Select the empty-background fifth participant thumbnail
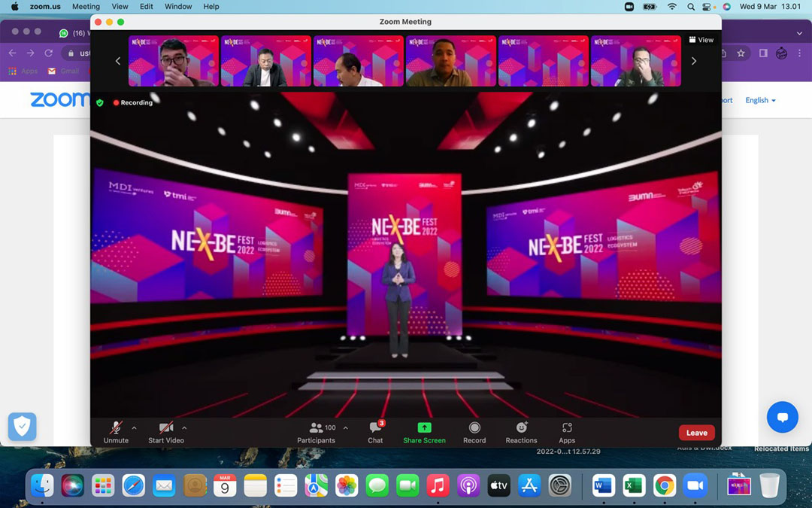Viewport: 812px width, 508px height. pos(544,61)
